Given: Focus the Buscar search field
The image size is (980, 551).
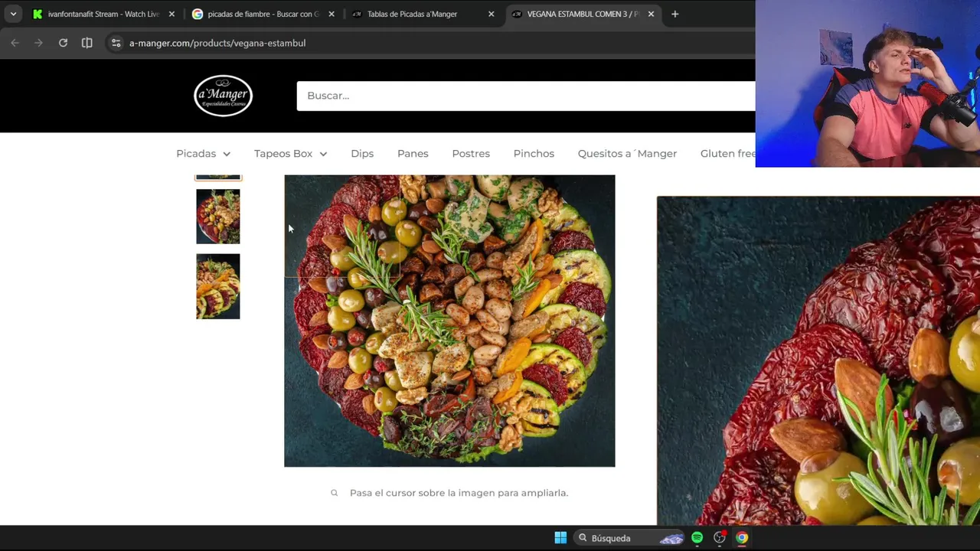Looking at the screenshot, I should point(526,96).
